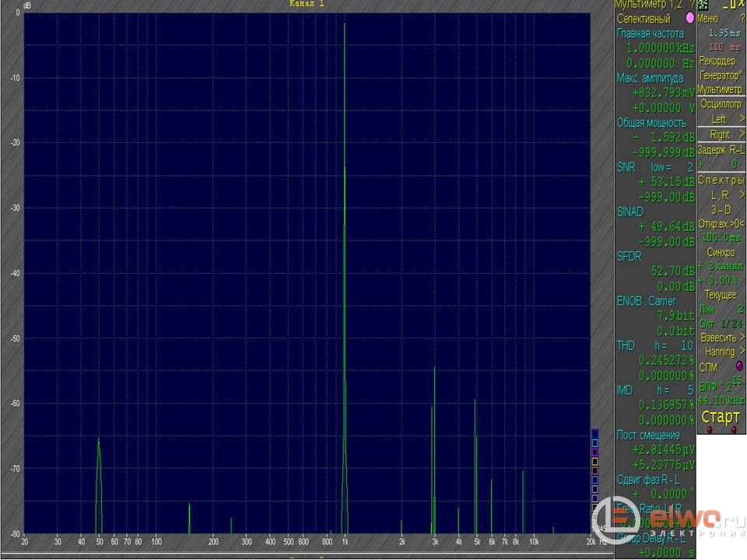This screenshot has width=747, height=560.
Task: Open the Генератор panel
Action: (x=720, y=75)
